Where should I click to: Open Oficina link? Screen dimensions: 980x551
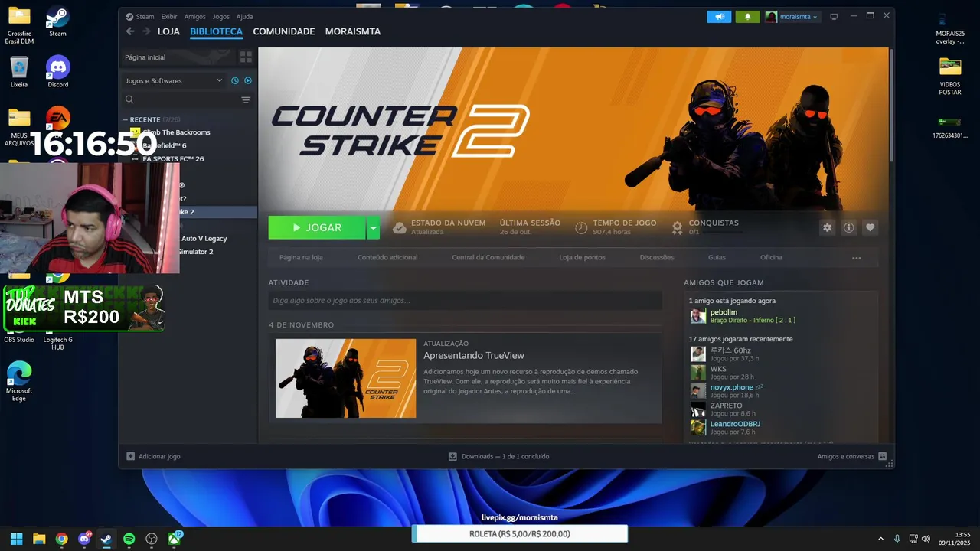(x=771, y=257)
